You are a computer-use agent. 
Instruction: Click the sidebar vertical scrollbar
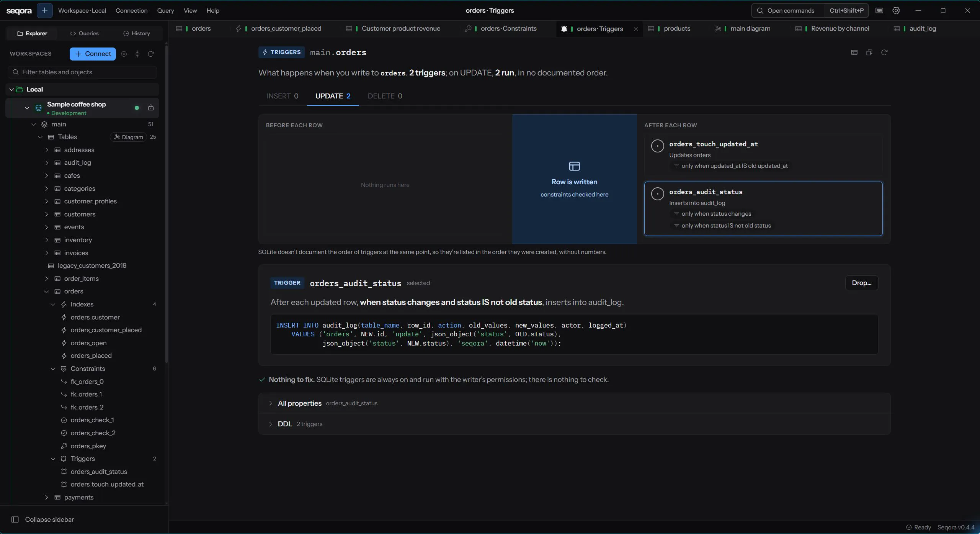click(x=166, y=205)
